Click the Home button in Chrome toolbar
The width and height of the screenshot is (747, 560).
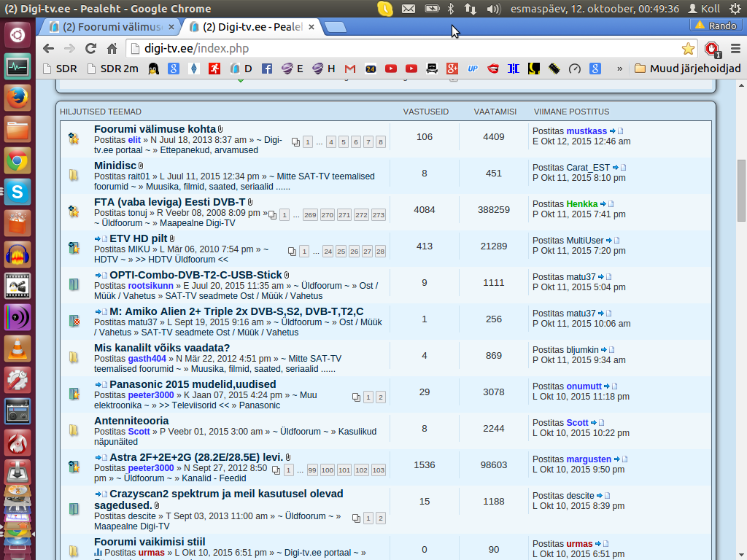(x=112, y=49)
